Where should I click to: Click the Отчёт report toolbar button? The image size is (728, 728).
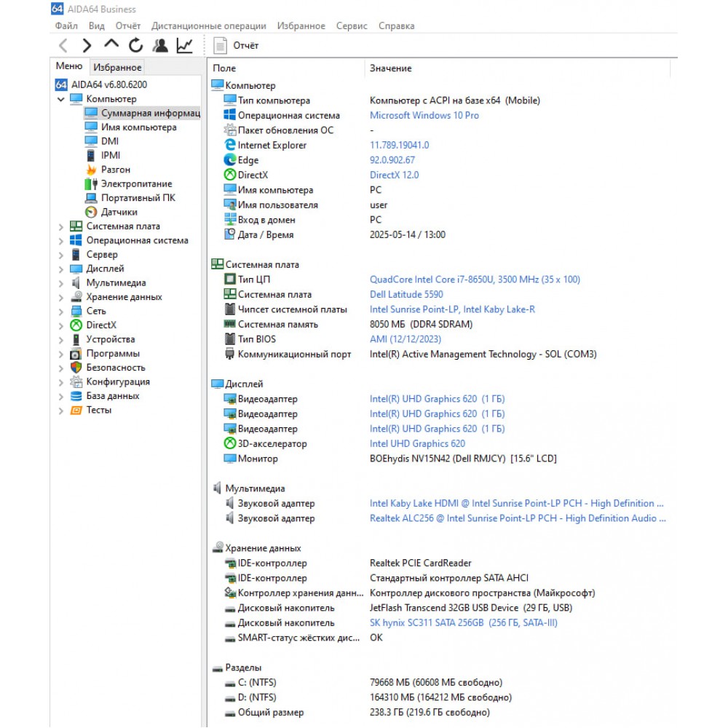(236, 45)
